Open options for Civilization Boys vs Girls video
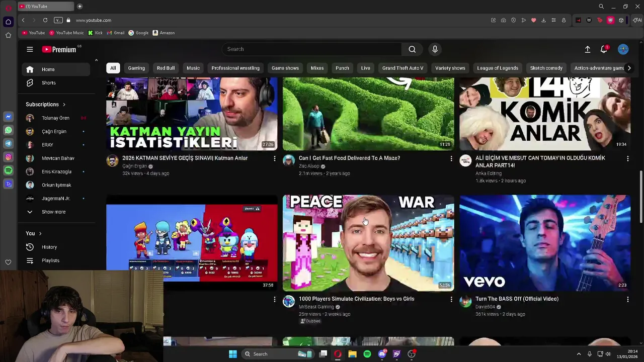Image resolution: width=644 pixels, height=362 pixels. (x=451, y=299)
